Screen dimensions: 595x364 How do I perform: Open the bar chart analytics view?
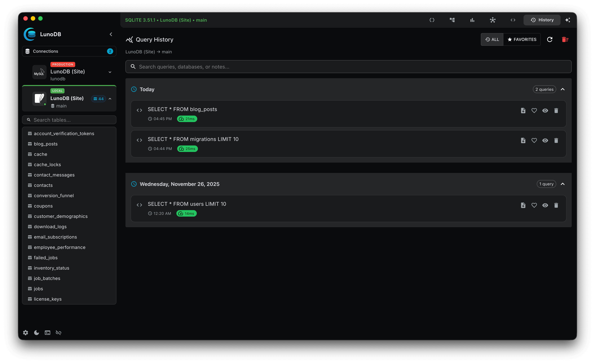pos(472,20)
